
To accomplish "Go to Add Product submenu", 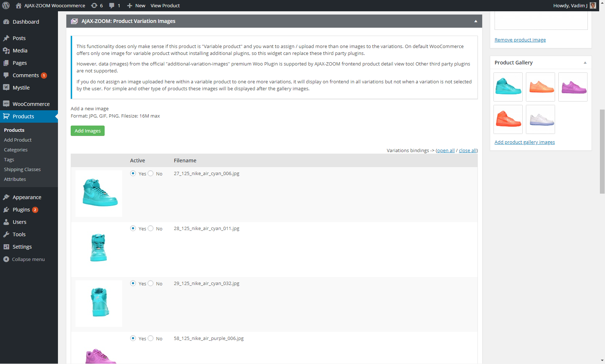I will [x=18, y=140].
